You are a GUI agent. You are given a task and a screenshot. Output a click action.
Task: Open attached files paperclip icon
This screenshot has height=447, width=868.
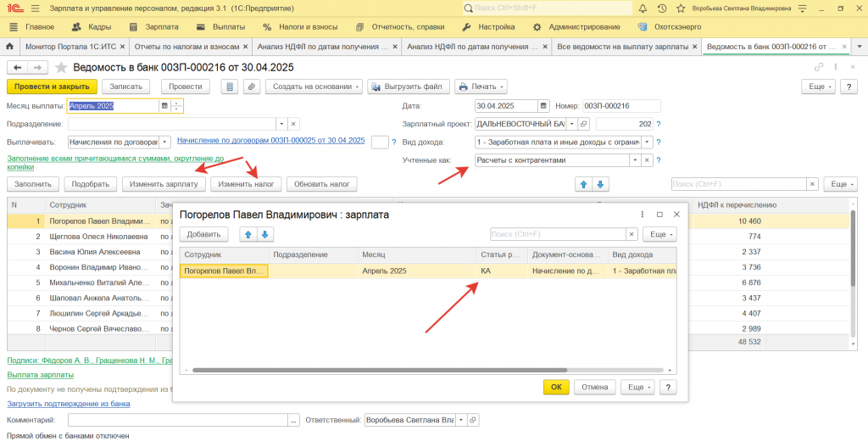[251, 87]
